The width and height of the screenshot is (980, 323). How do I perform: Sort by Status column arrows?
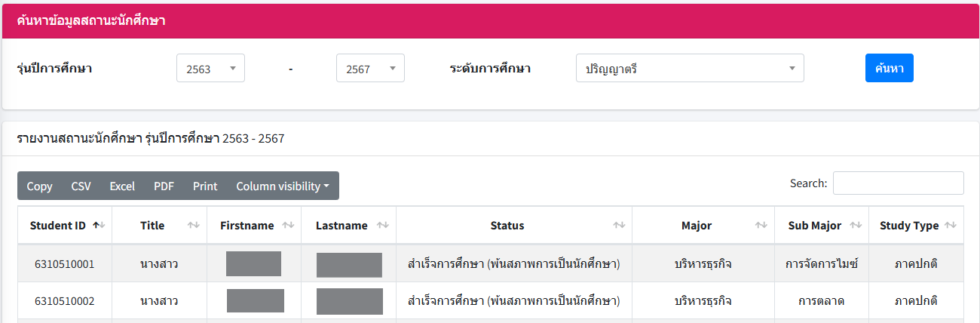(619, 226)
